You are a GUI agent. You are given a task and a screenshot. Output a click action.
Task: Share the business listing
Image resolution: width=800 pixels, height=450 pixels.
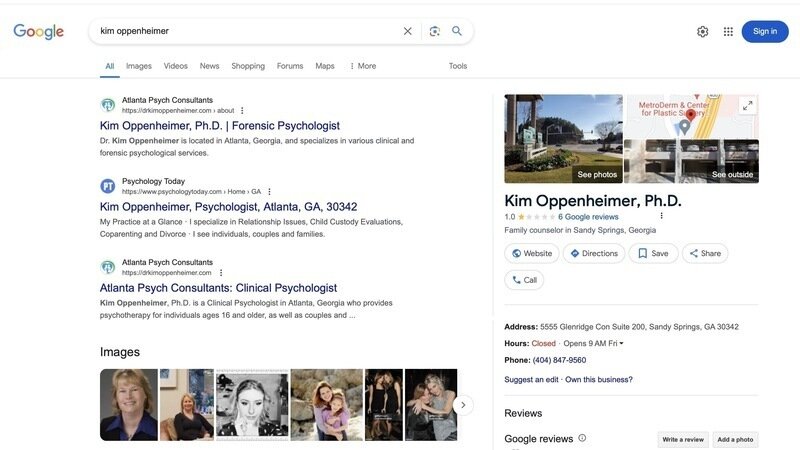pos(705,253)
